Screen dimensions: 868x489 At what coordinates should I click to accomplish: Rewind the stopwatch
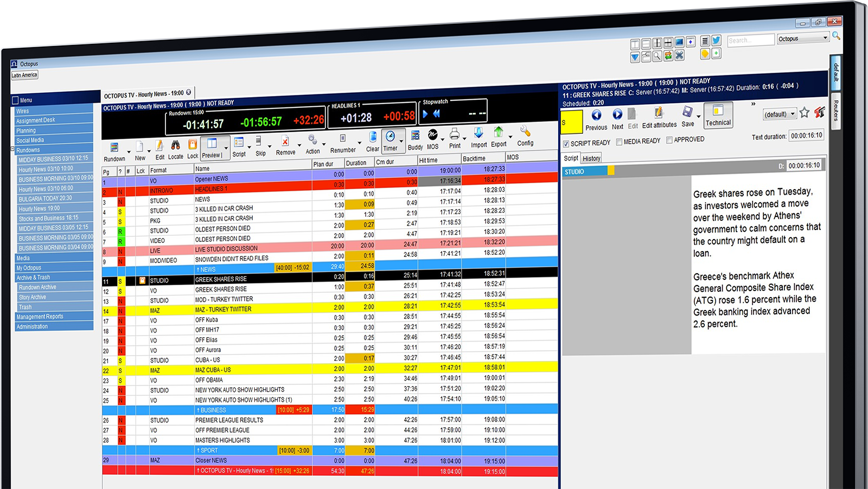click(436, 113)
